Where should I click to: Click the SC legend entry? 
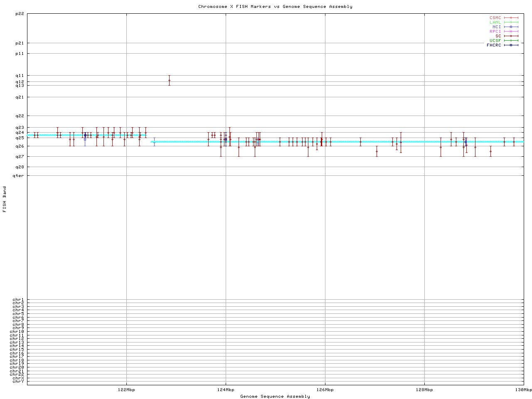pos(498,36)
